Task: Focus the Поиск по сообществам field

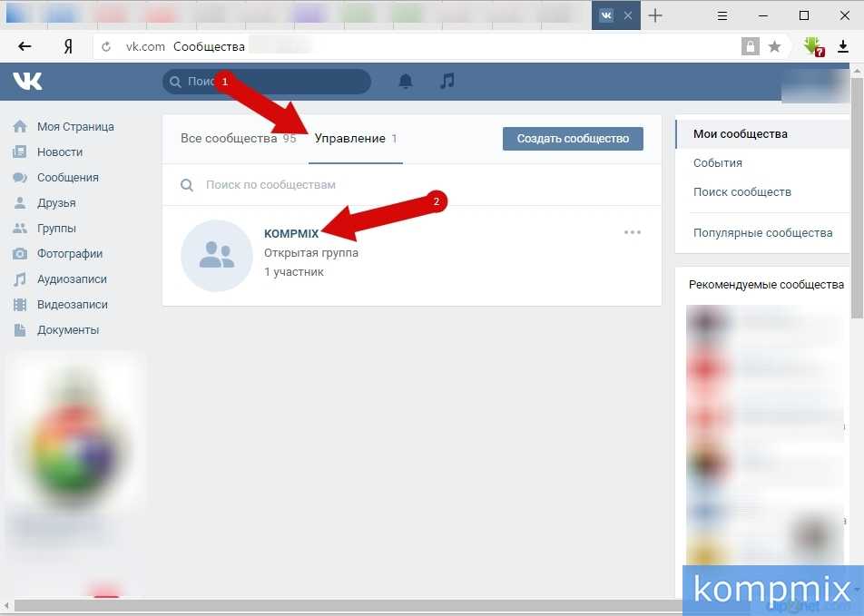Action: click(x=412, y=185)
